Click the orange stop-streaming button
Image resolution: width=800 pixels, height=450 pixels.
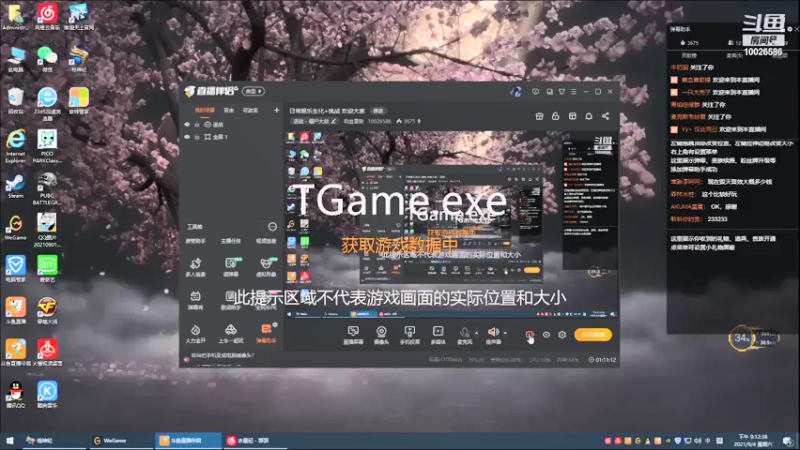tap(593, 335)
